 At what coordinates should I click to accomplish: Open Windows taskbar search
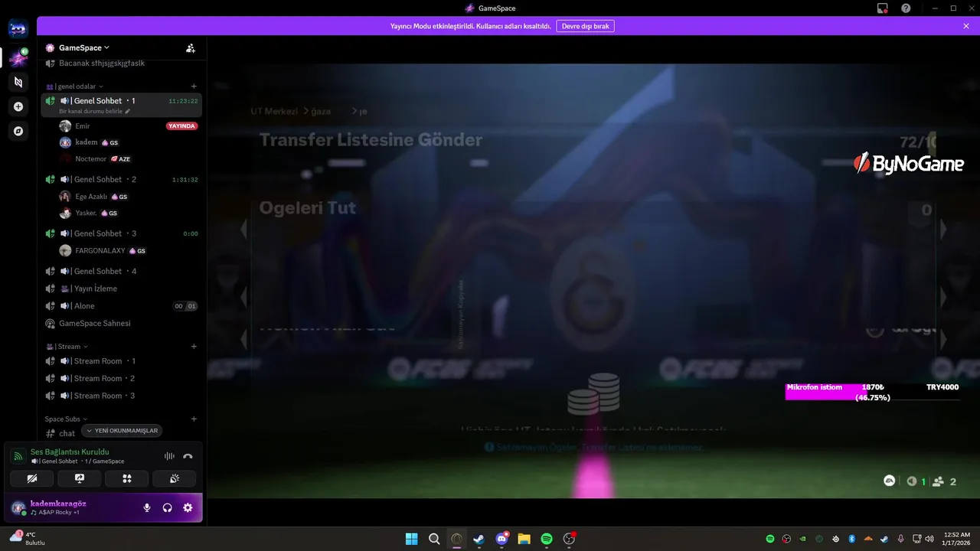(x=434, y=539)
